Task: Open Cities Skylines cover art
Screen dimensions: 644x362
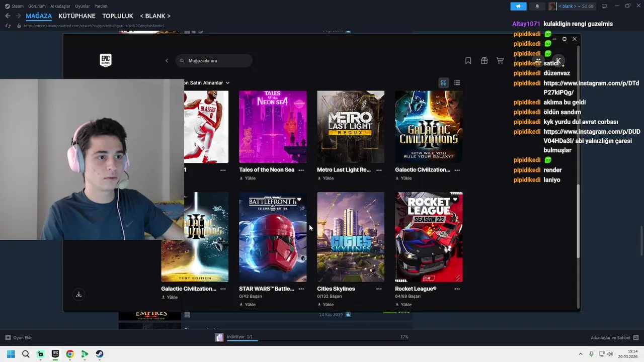Action: point(351,237)
